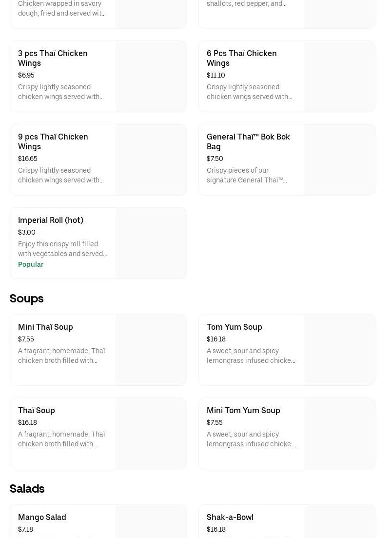Image resolution: width=392 pixels, height=538 pixels.
Task: Click the Imperial Roll (hot) title
Action: click(51, 220)
